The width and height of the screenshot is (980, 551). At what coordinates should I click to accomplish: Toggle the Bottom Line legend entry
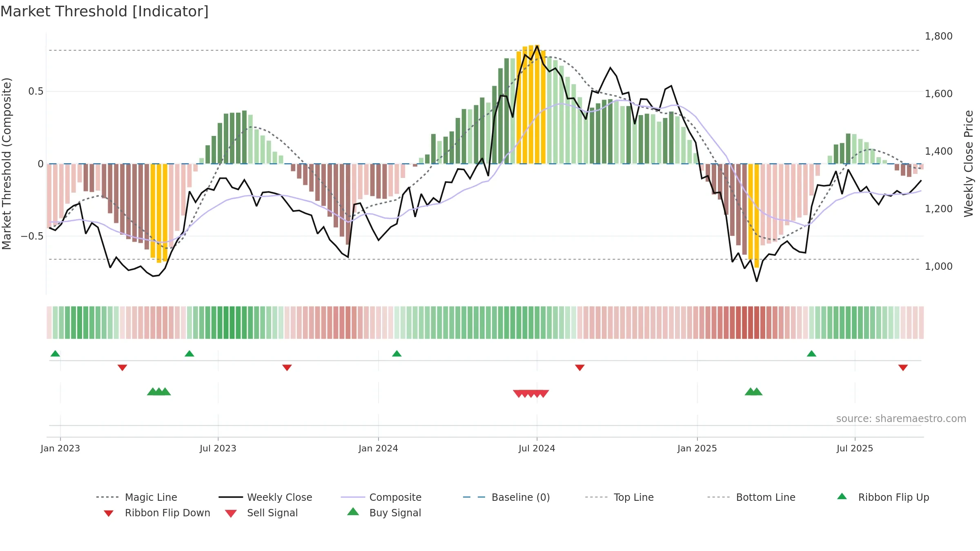click(751, 497)
